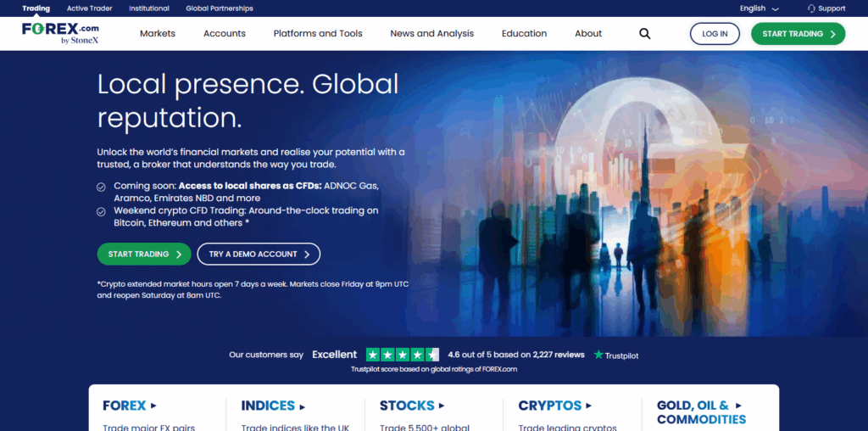Click the arrow next to INDICES heading

(x=303, y=406)
